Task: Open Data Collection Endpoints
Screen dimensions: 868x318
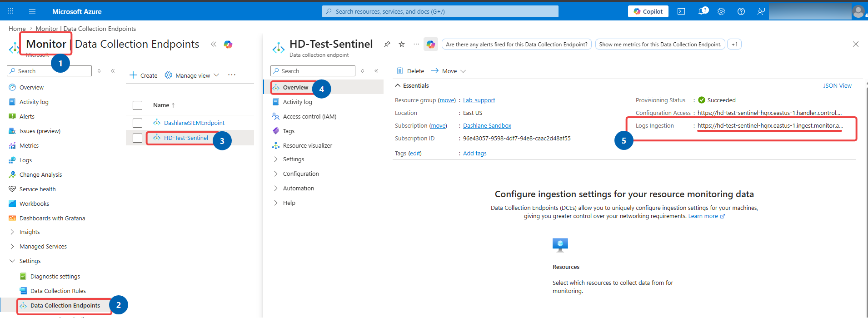Action: pos(65,305)
